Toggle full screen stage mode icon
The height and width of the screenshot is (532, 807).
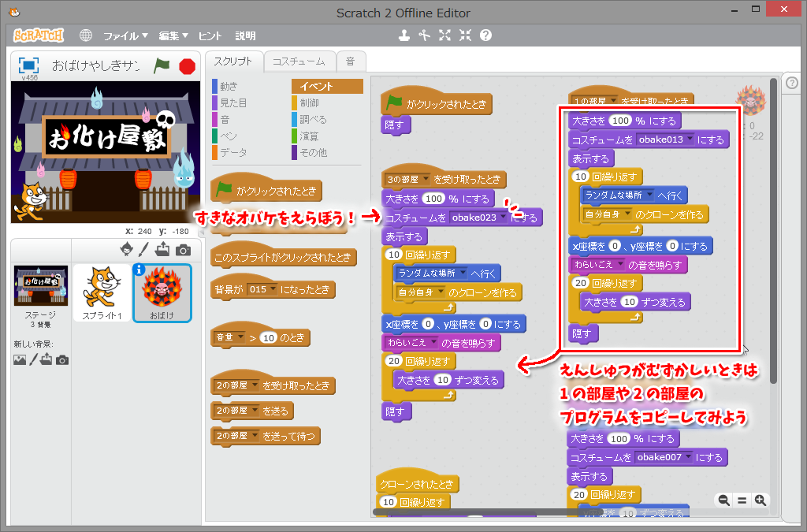[28, 65]
